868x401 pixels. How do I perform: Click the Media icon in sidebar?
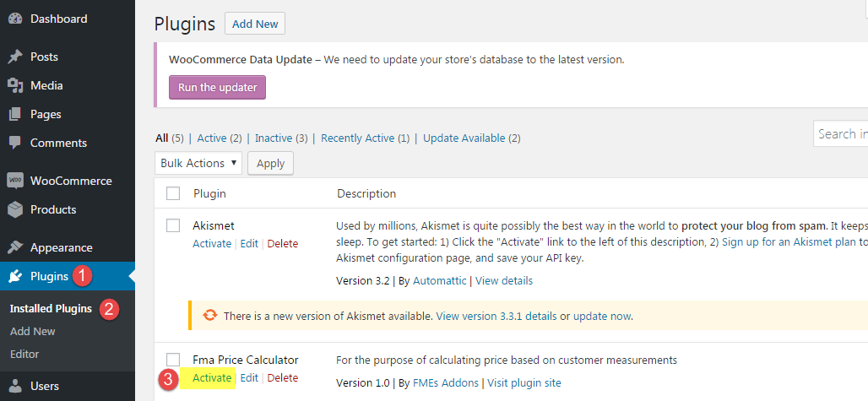pos(15,86)
